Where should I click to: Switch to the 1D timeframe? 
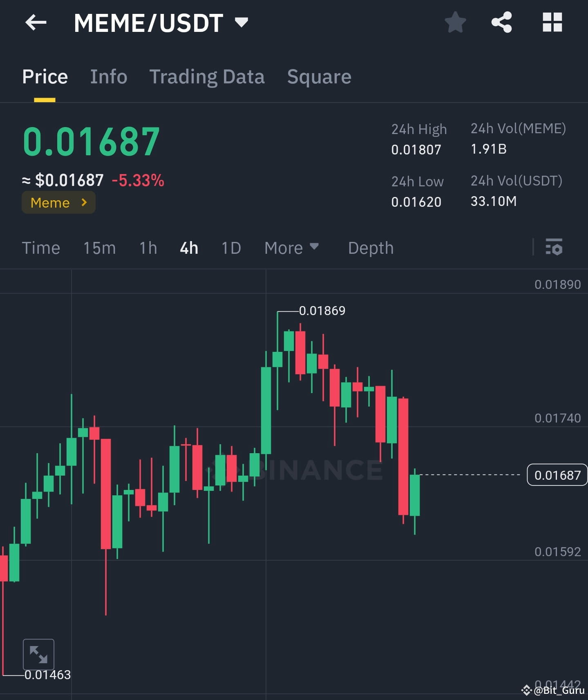click(x=231, y=248)
